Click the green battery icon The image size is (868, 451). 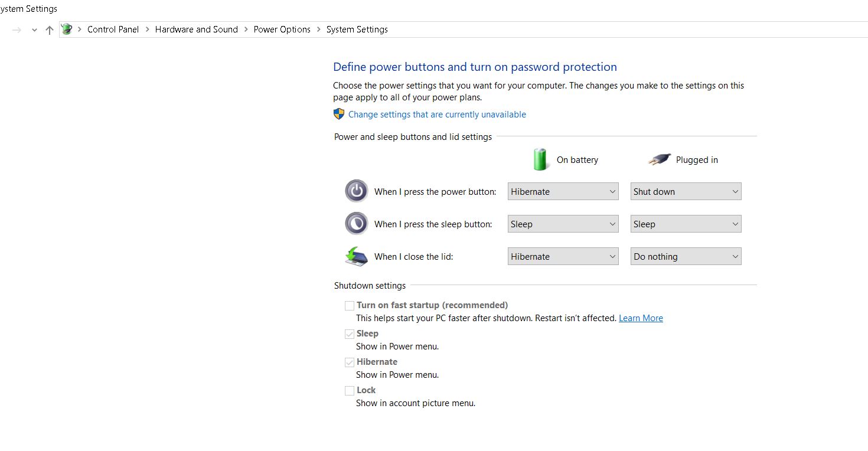540,159
